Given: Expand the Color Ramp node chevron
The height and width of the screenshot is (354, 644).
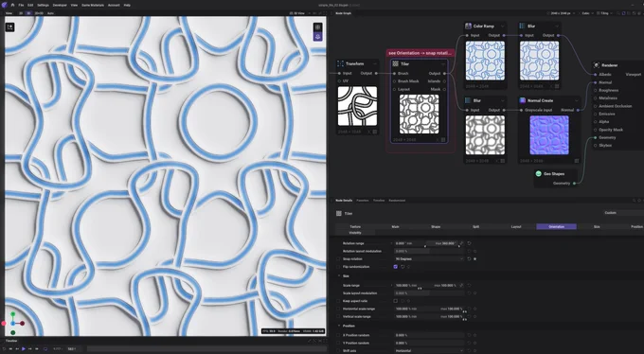Looking at the screenshot, I should pos(502,27).
